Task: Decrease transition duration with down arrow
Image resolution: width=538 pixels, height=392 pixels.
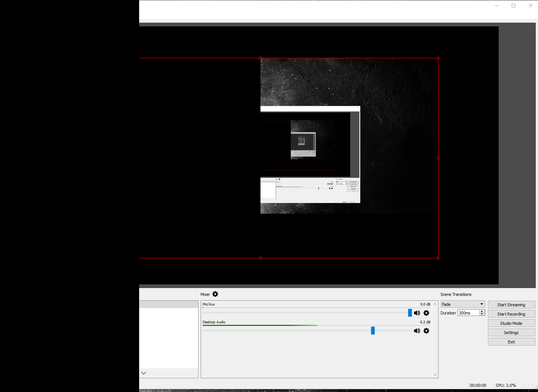Action: coord(482,314)
